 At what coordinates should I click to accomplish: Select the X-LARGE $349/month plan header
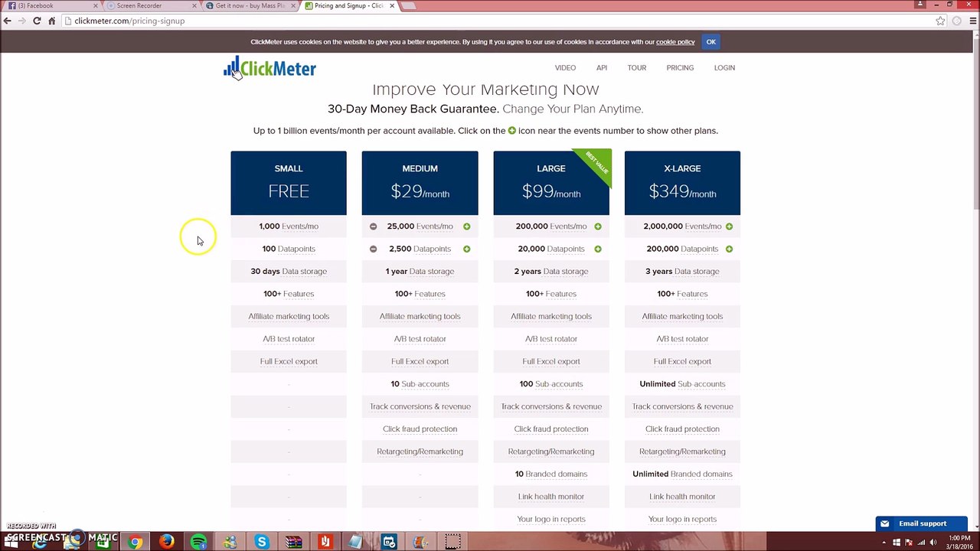coord(682,183)
